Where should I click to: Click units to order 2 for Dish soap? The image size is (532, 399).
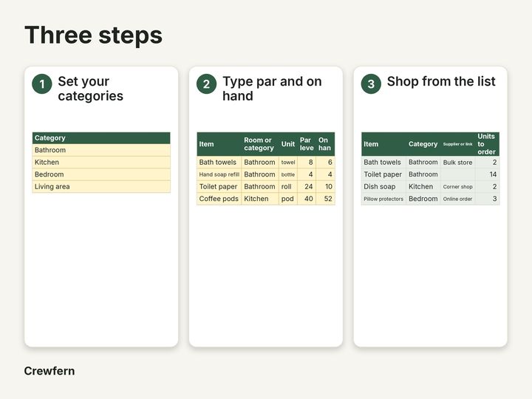(x=487, y=187)
